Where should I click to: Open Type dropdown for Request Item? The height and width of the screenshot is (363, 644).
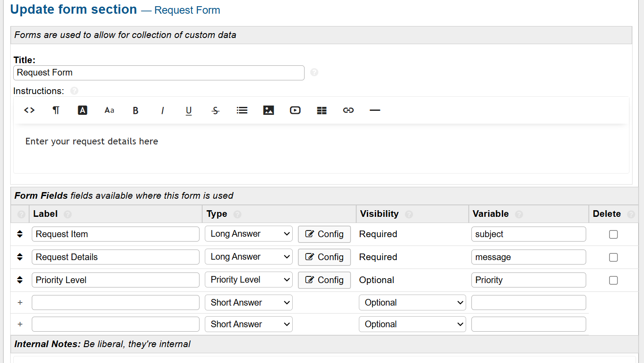(249, 234)
